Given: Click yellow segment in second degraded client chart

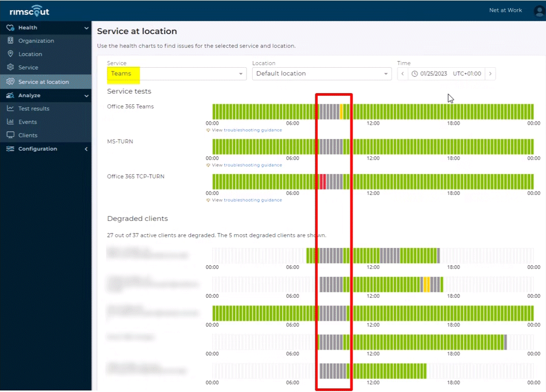Looking at the screenshot, I should [x=427, y=285].
